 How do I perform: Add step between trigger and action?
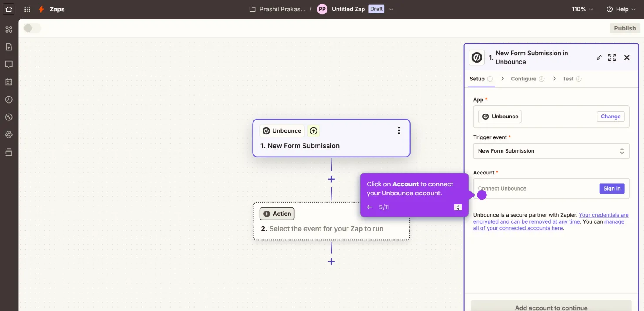(331, 179)
